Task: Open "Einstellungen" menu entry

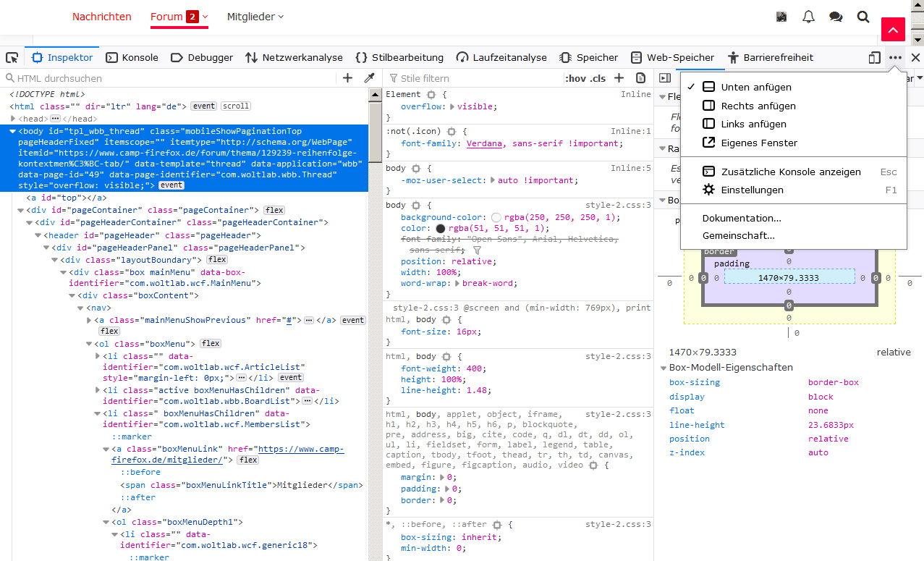Action: pos(752,190)
